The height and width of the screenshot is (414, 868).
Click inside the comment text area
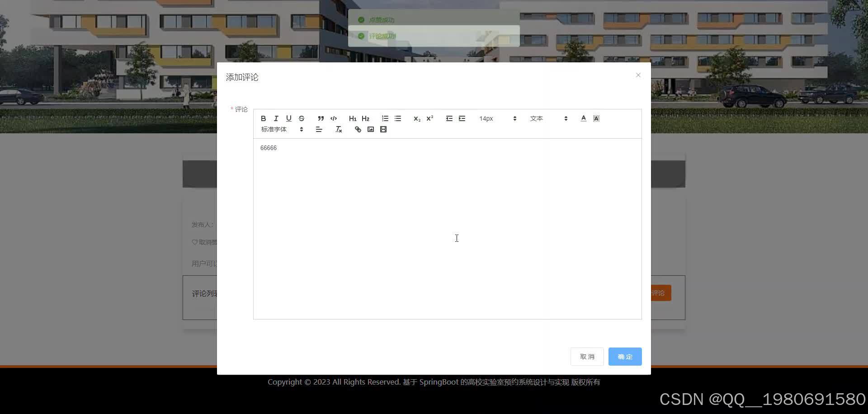coord(447,226)
